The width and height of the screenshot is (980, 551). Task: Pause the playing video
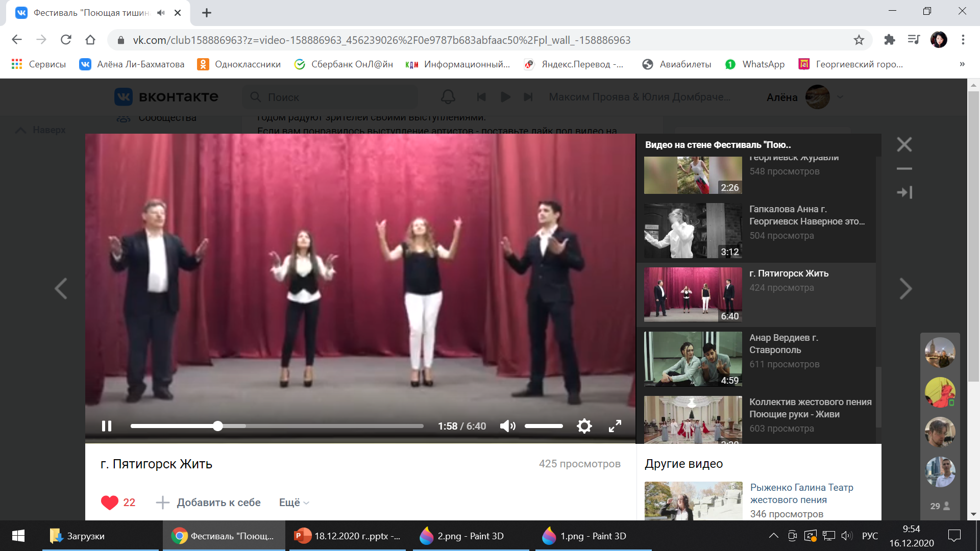pyautogui.click(x=107, y=426)
